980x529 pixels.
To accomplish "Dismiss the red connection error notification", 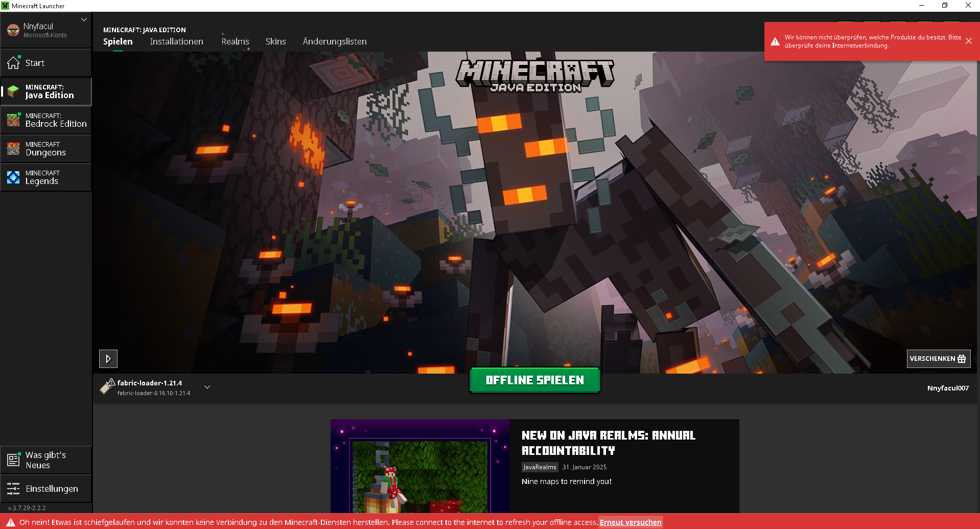I will (x=969, y=41).
